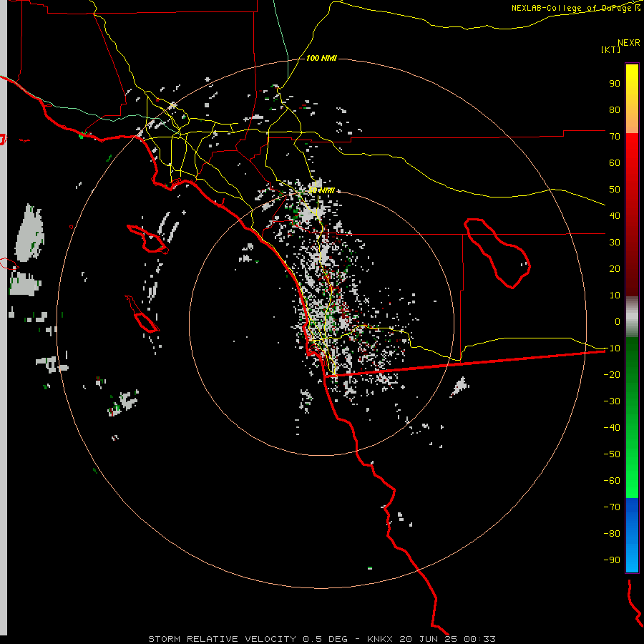Click the 90 value on the velocity scale

[615, 84]
